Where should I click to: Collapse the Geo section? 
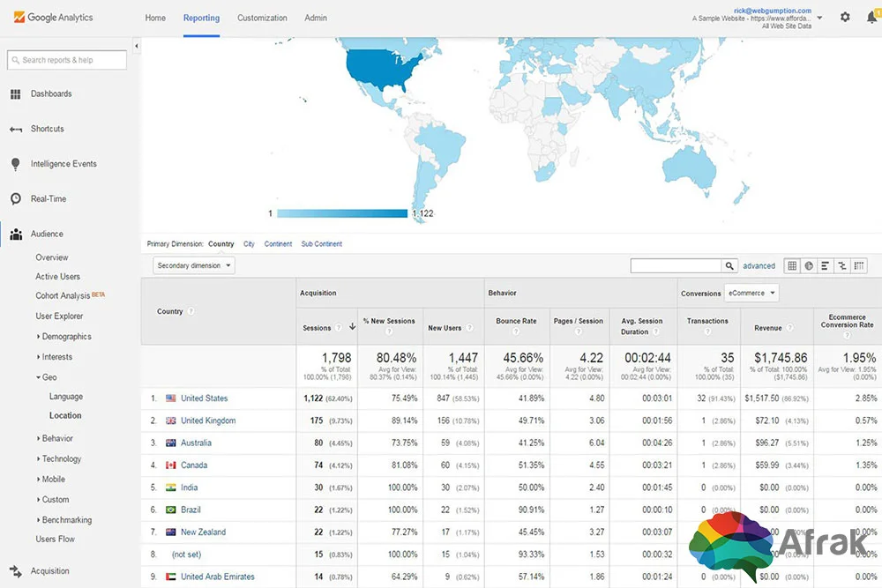(47, 377)
